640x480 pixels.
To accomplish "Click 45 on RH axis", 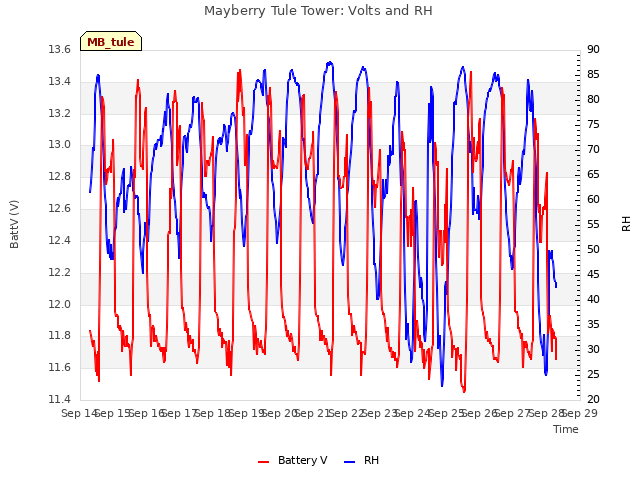I will pos(593,274).
